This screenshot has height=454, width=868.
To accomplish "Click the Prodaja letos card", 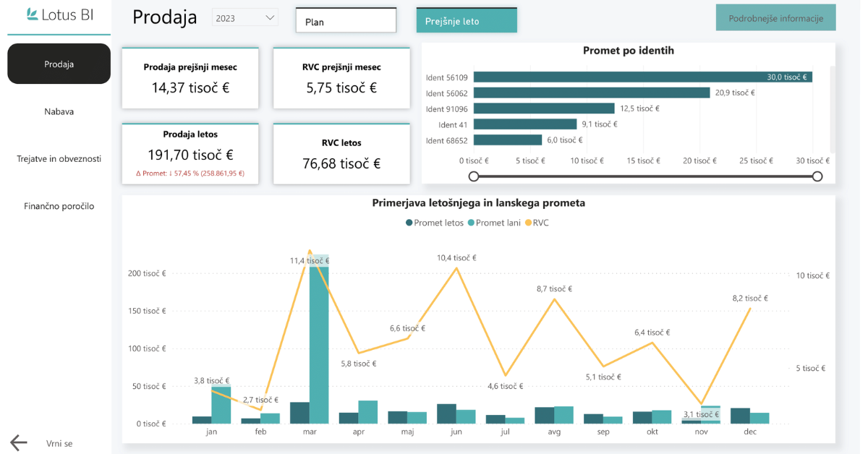I will (190, 153).
